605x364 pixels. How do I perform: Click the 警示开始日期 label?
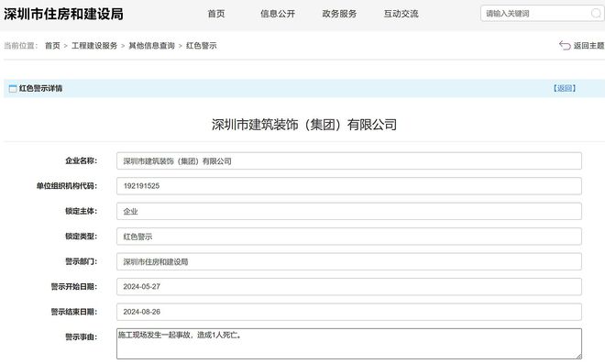[74, 287]
